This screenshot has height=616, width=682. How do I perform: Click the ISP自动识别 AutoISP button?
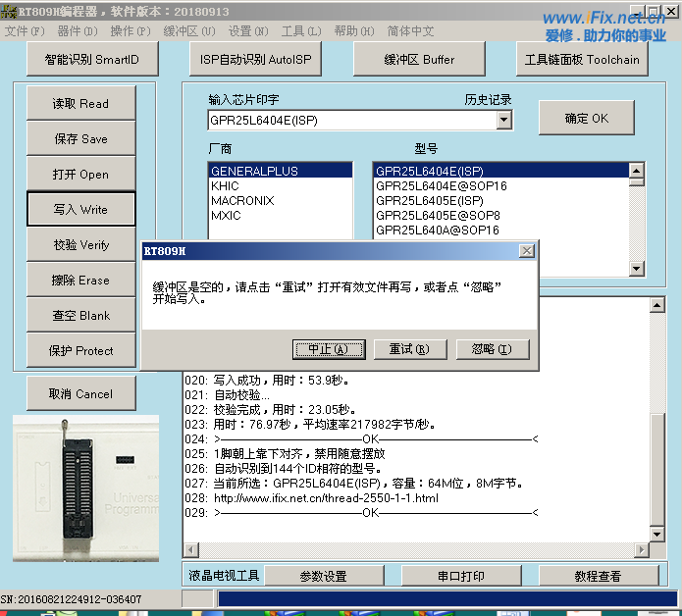tap(255, 59)
